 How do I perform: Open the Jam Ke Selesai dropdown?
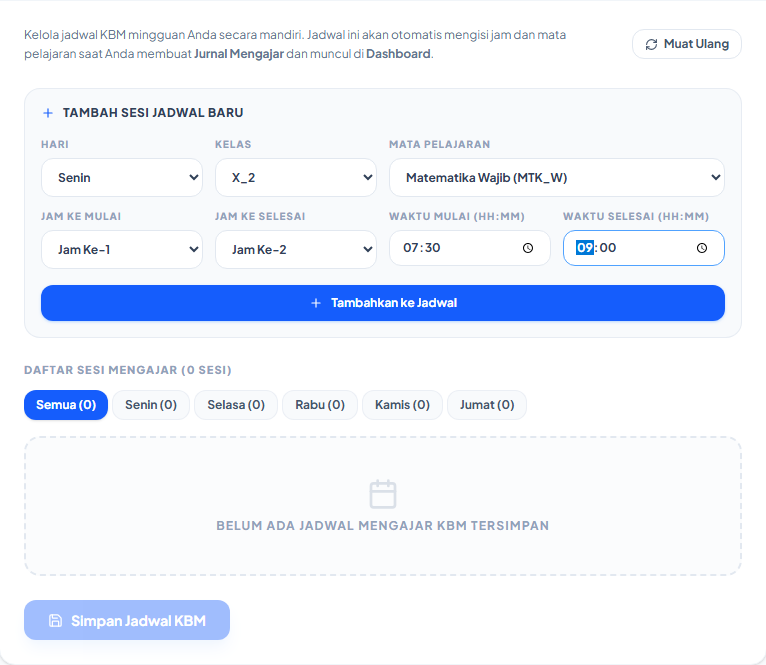click(x=296, y=250)
